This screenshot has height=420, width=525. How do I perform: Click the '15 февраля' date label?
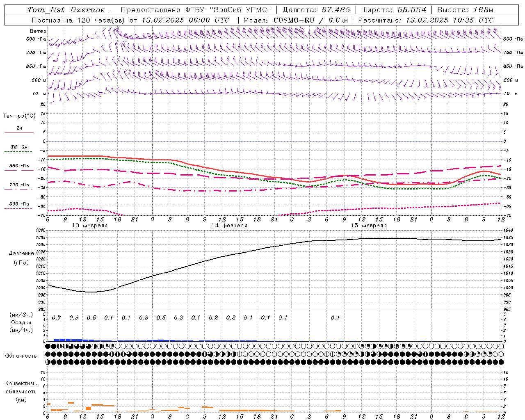point(369,226)
